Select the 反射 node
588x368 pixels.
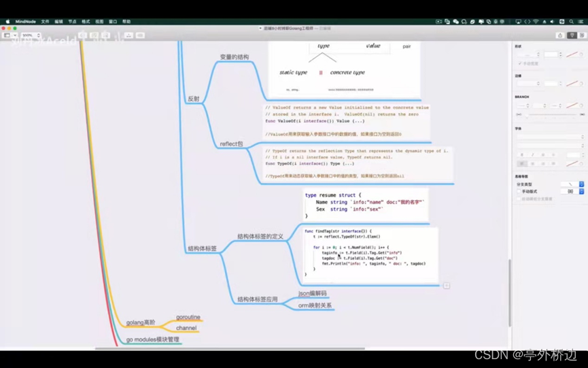pyautogui.click(x=194, y=99)
